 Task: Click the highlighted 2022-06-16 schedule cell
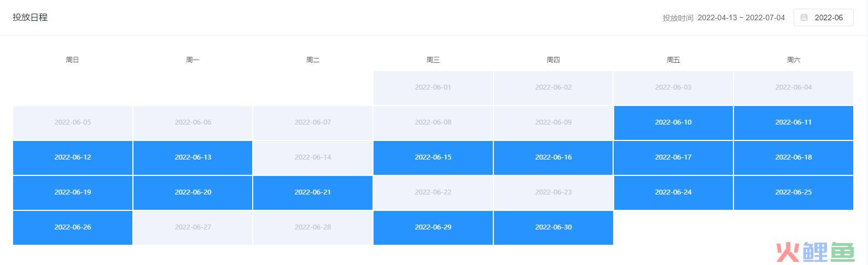pyautogui.click(x=554, y=157)
